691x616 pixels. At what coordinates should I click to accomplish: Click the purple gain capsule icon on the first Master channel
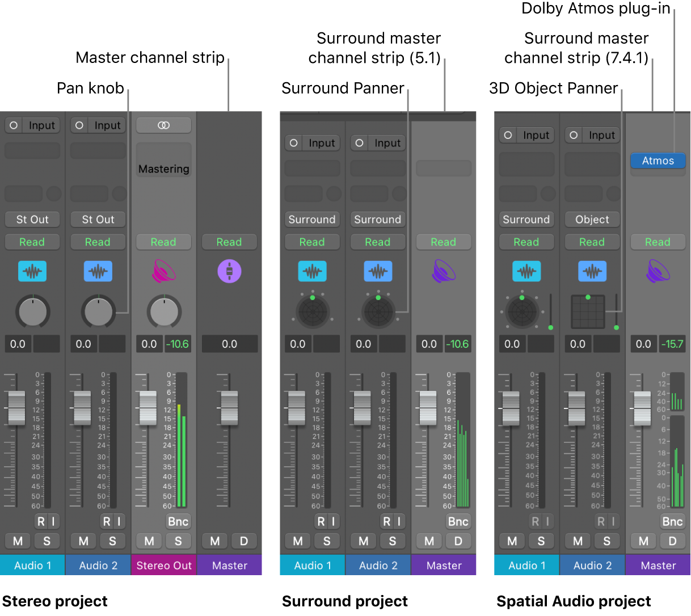coord(229,271)
